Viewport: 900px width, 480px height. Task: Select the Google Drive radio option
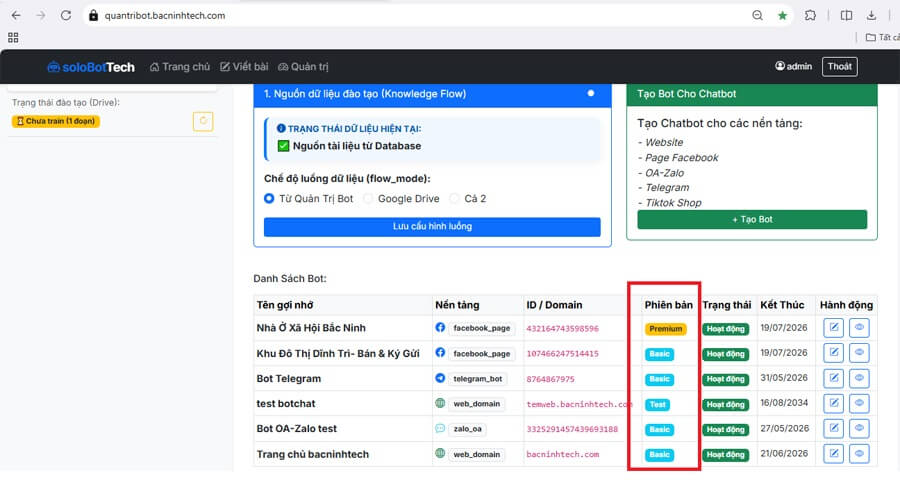(368, 199)
